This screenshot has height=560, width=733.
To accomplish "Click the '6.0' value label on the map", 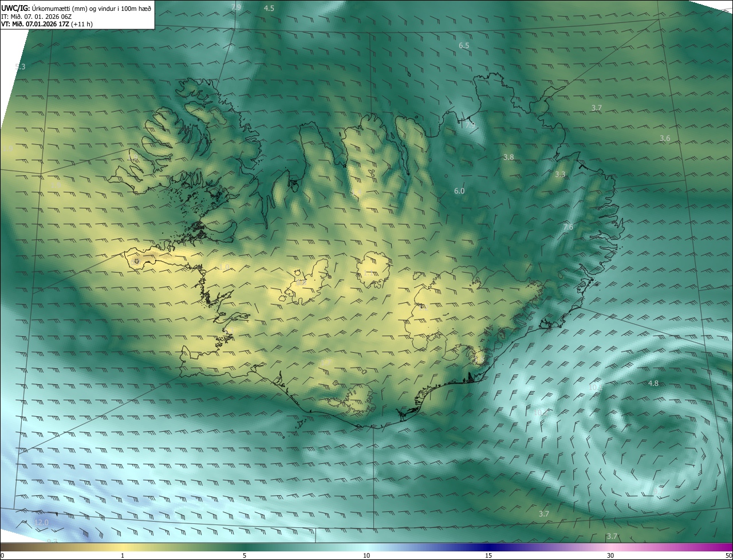I will [x=459, y=191].
